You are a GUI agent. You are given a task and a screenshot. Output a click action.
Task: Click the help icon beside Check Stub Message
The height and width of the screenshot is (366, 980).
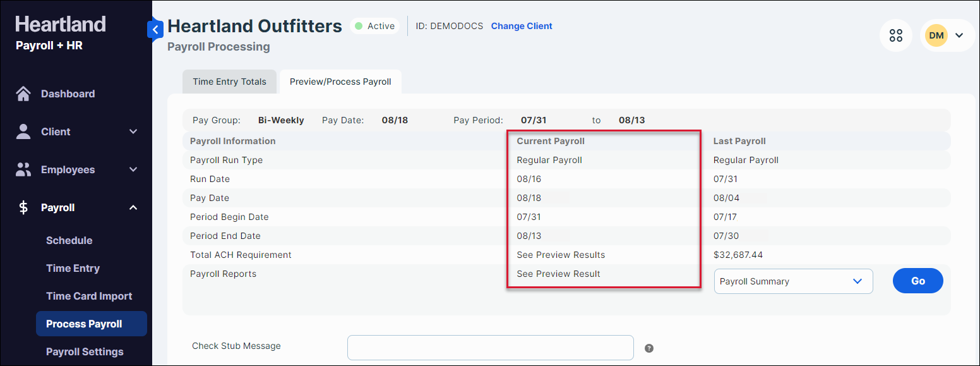(648, 348)
